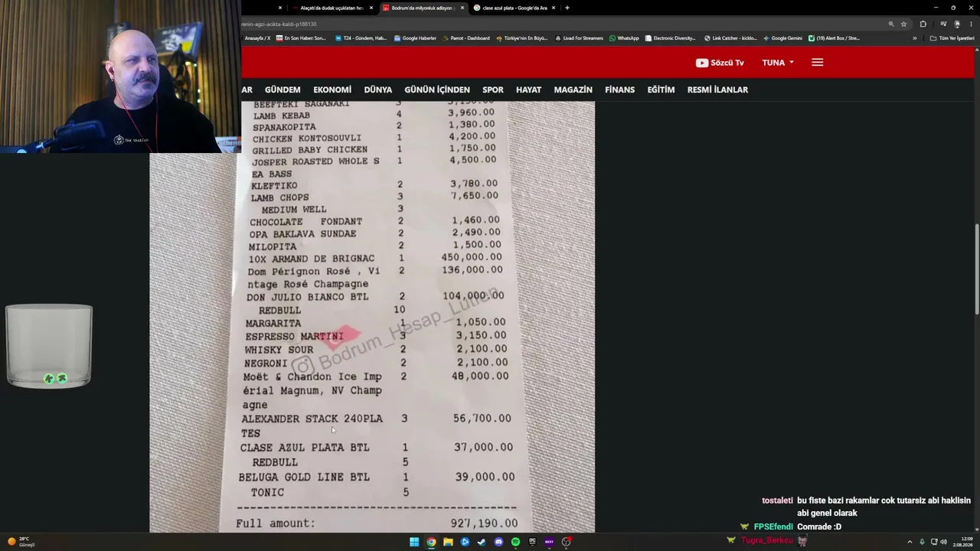Click the page's vertical scrollbar thumb
The image size is (980, 551).
point(977,268)
